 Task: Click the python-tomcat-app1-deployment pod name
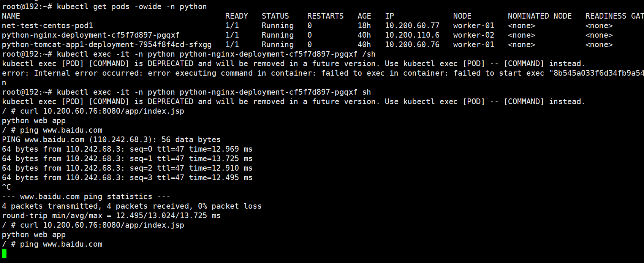pos(106,44)
